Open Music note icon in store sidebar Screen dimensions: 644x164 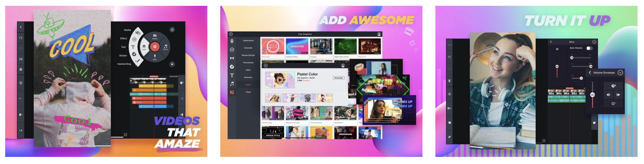(x=232, y=84)
